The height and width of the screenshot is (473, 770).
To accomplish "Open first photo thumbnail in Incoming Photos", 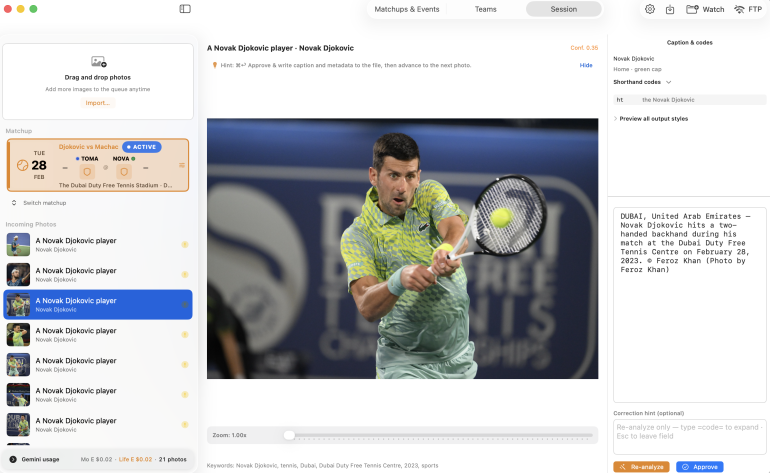I will click(x=18, y=245).
